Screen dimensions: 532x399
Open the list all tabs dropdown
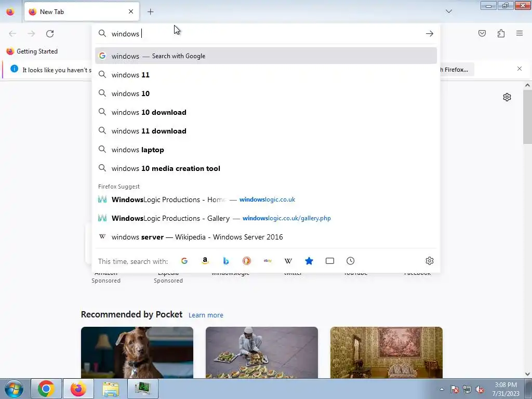click(449, 11)
